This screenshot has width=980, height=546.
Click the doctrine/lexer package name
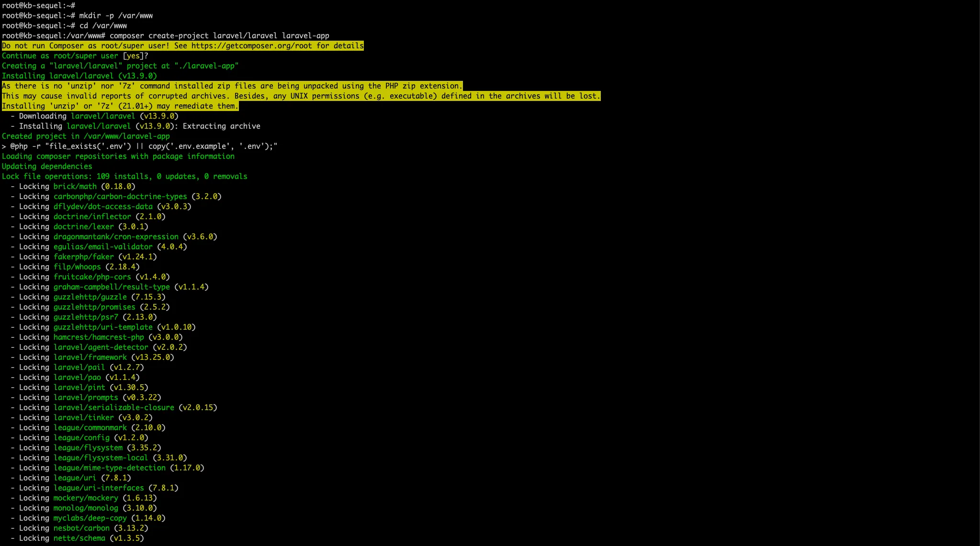(x=84, y=227)
